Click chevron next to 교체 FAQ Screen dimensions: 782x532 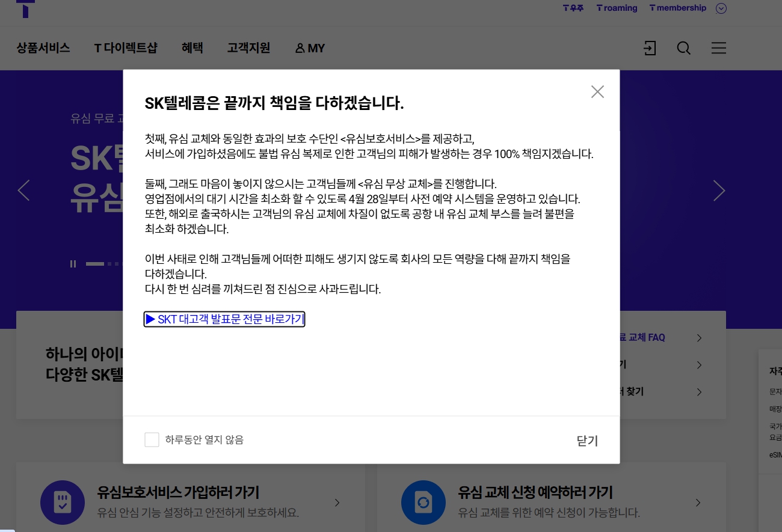tap(699, 338)
